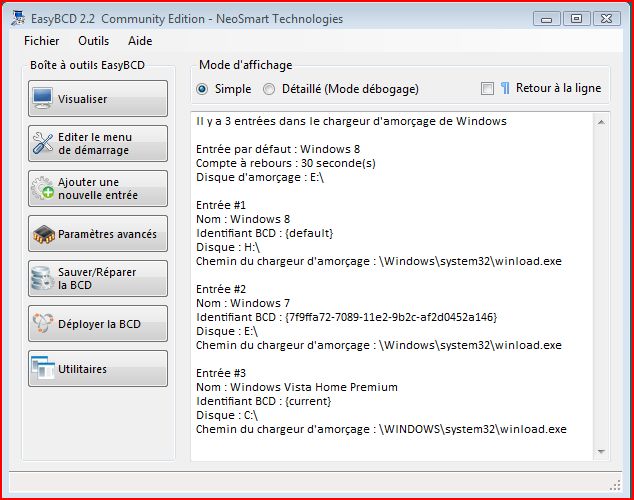Click 'Disque d'amorçage : E:\' line
Image resolution: width=634 pixels, height=500 pixels.
click(260, 177)
